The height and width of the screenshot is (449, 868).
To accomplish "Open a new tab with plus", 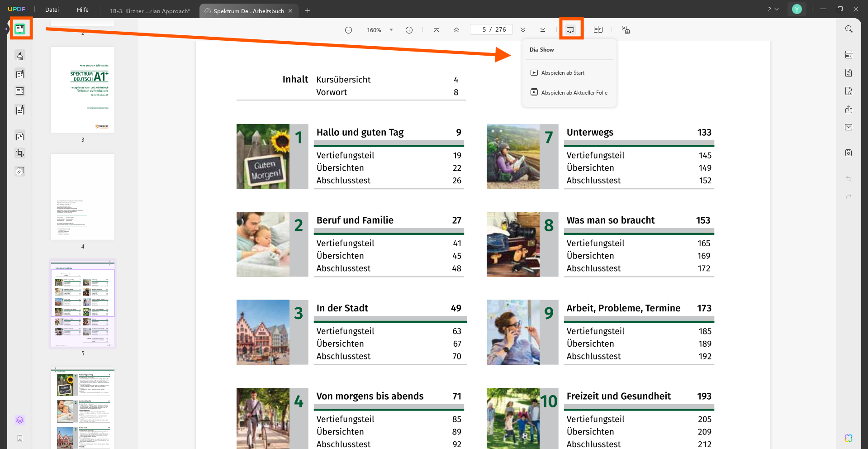I will click(308, 11).
